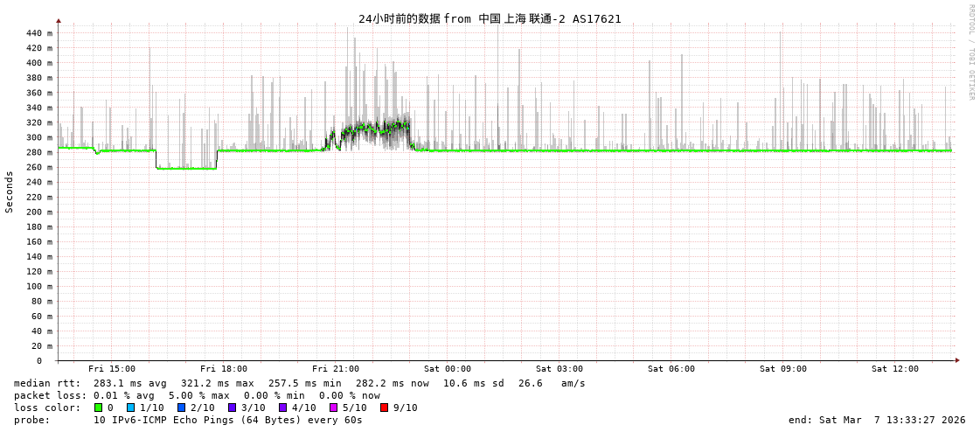
Task: Click the median rtt statistics line
Action: click(300, 383)
